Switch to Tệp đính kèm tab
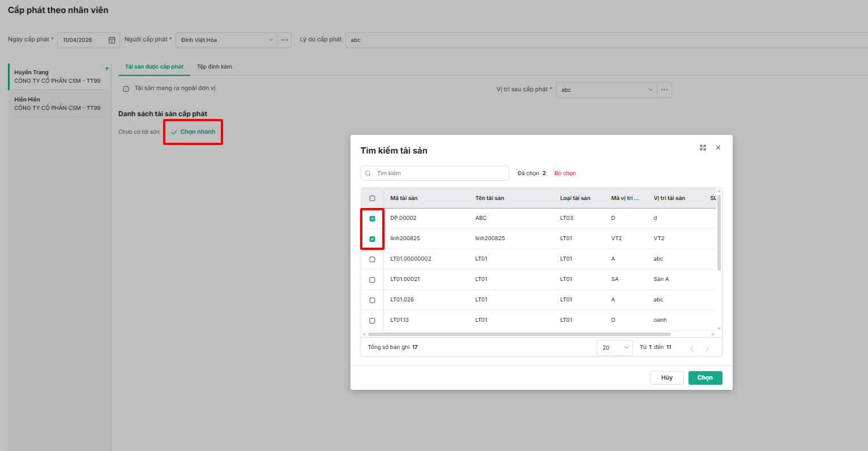868x451 pixels. pos(214,67)
